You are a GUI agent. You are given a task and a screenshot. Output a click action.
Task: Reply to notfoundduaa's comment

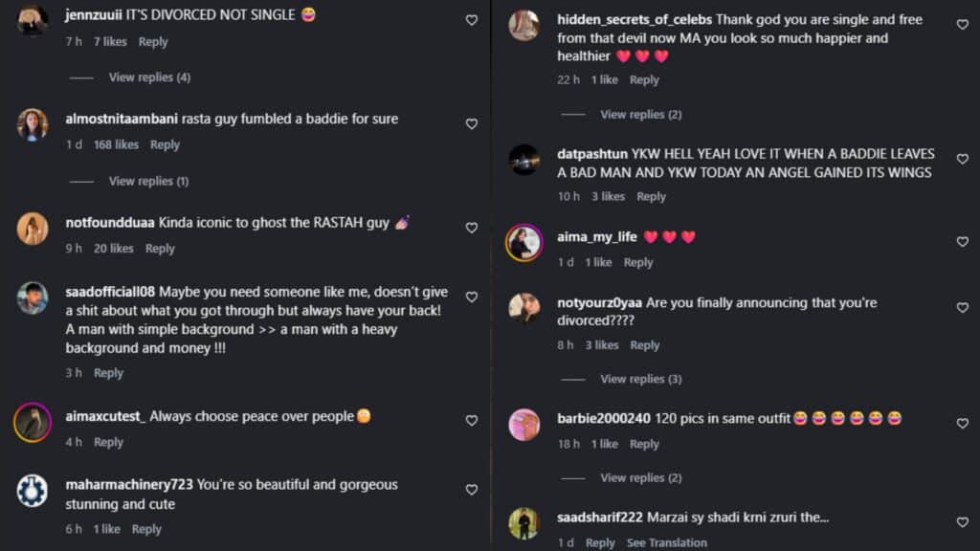(x=160, y=249)
